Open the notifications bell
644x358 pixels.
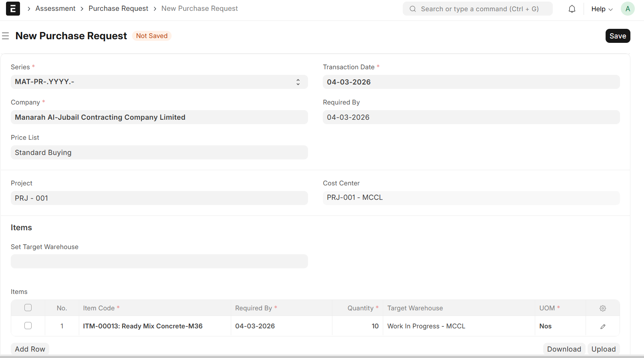click(572, 9)
